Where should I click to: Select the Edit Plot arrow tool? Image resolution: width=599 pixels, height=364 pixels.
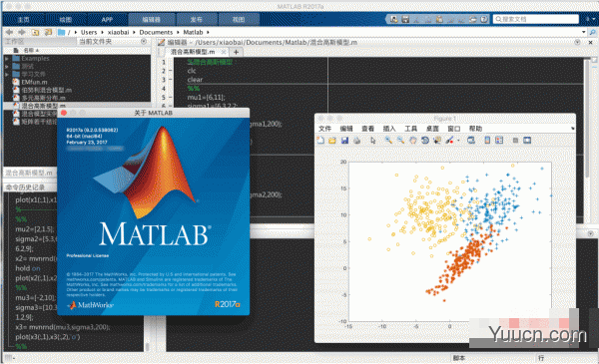[x=372, y=141]
